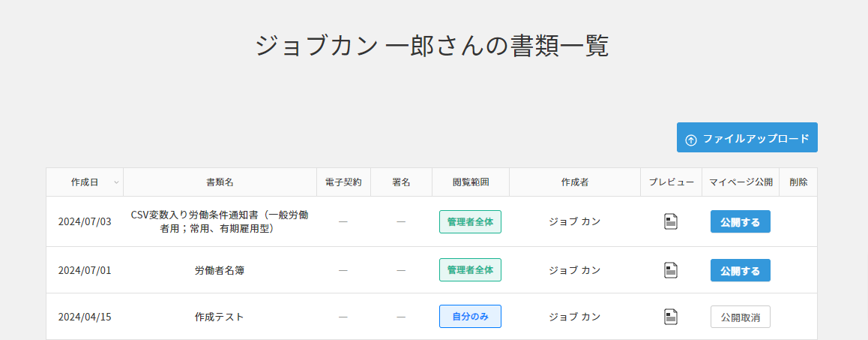
Task: Click the 作成者 column header
Action: 574,182
